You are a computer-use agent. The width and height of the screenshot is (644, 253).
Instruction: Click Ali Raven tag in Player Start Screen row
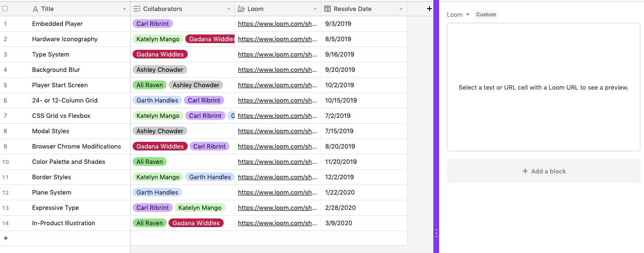(x=149, y=85)
